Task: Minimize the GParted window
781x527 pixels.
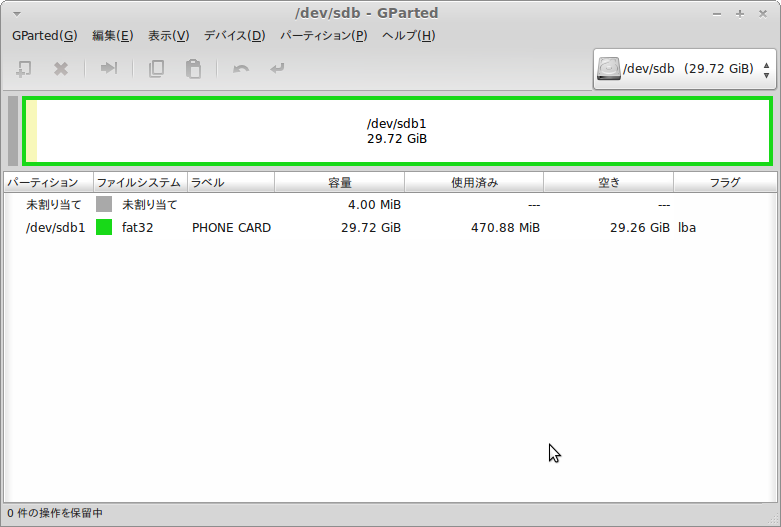Action: click(x=717, y=14)
